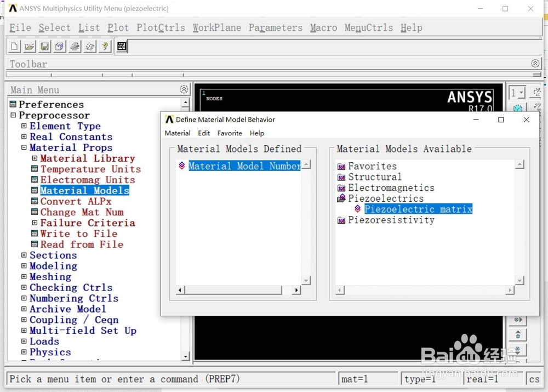Click the mat=1 status field
Image resolution: width=548 pixels, height=392 pixels.
click(368, 379)
